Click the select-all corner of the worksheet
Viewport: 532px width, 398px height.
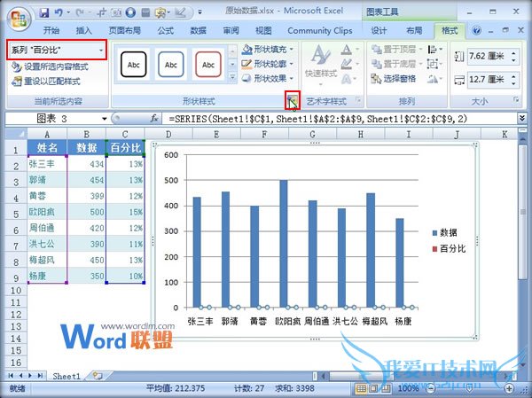(x=16, y=133)
